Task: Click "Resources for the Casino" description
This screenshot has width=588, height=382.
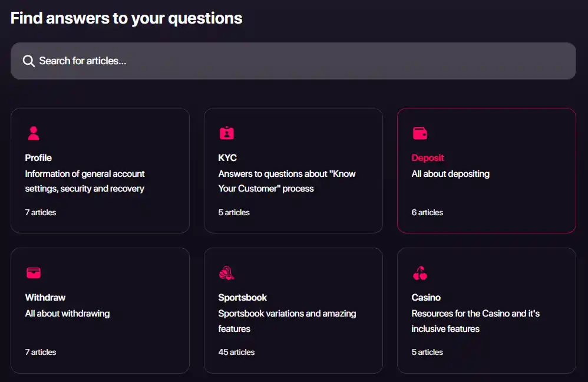Action: pyautogui.click(x=475, y=321)
